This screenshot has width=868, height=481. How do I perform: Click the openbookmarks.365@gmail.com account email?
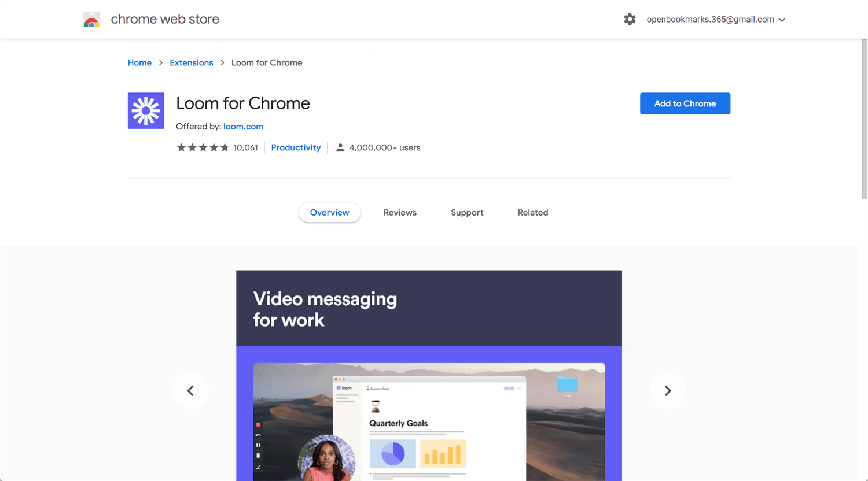(x=711, y=20)
